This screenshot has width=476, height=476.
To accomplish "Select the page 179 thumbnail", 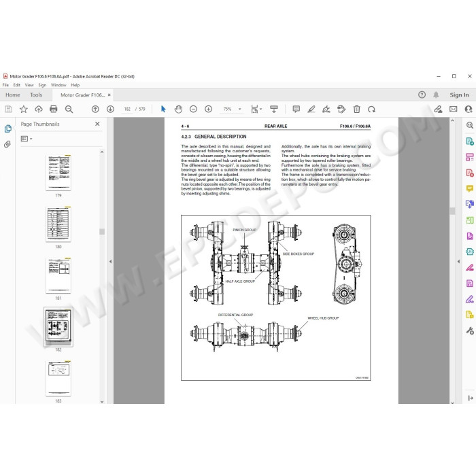I will point(58,173).
